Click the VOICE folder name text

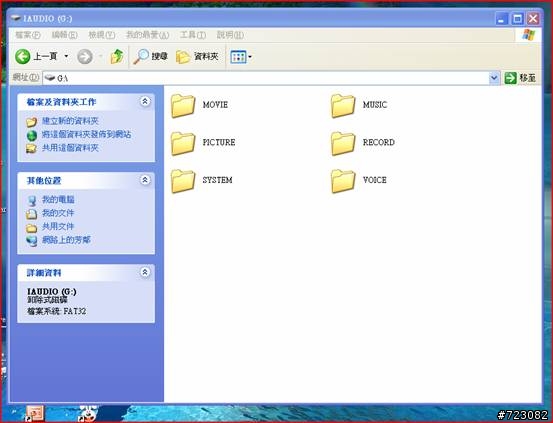coord(375,180)
